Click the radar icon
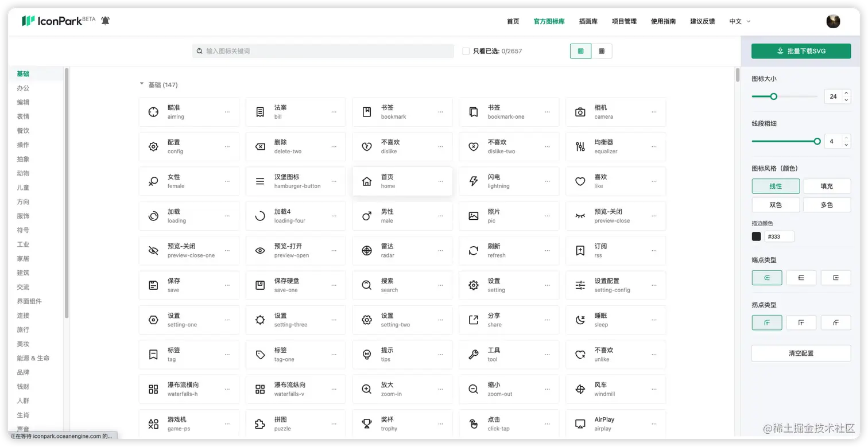This screenshot has height=447, width=868. (367, 251)
